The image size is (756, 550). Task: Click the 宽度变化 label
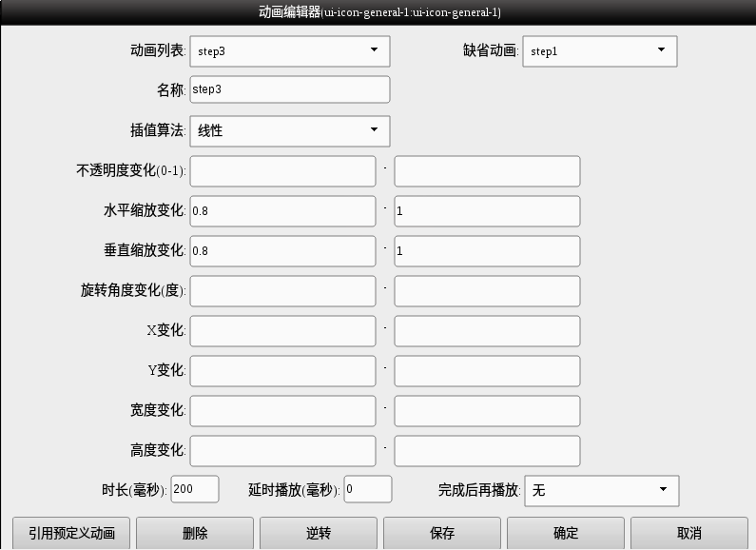158,410
